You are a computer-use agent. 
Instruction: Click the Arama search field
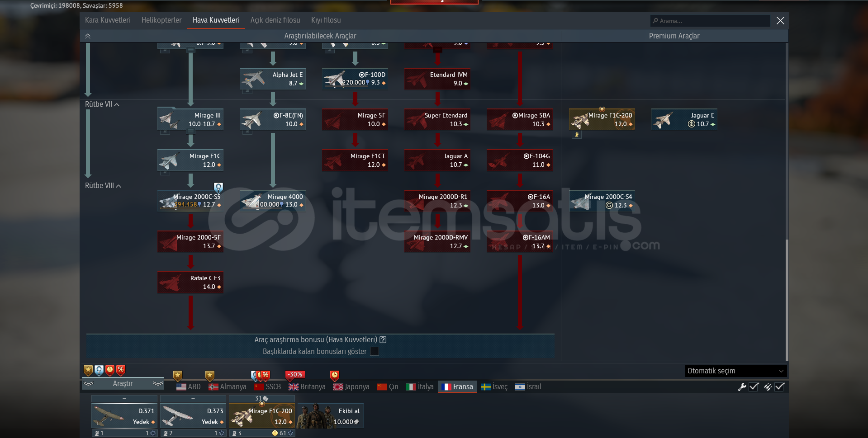(x=710, y=21)
